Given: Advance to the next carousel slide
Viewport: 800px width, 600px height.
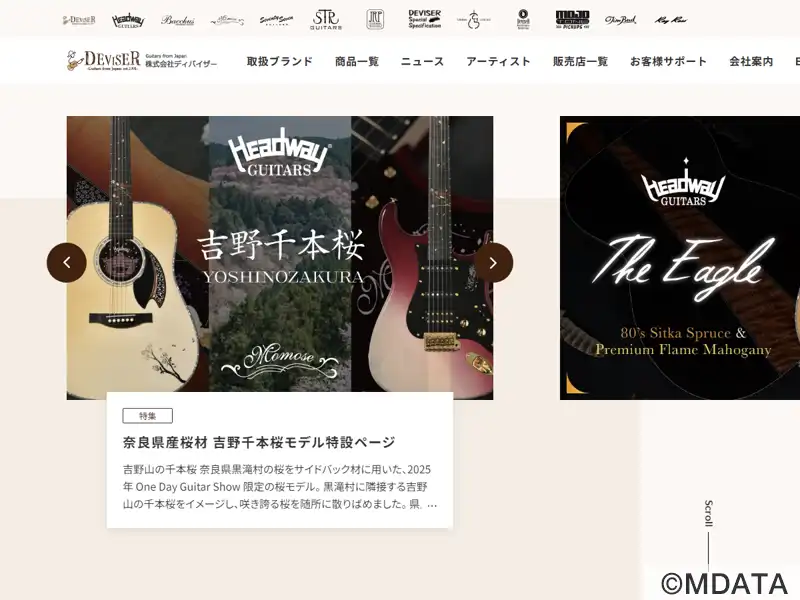Looking at the screenshot, I should tap(493, 263).
